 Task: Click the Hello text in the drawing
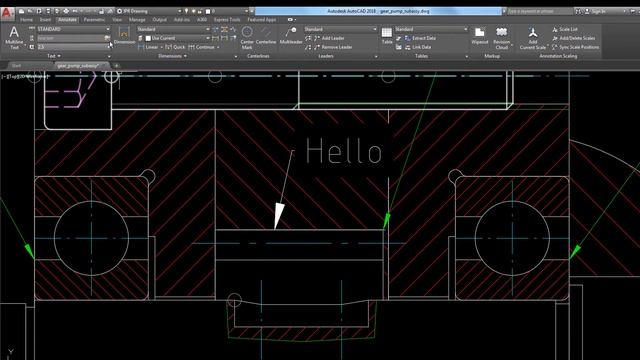(x=344, y=151)
